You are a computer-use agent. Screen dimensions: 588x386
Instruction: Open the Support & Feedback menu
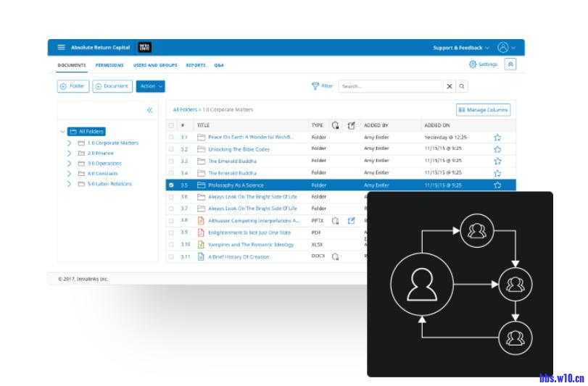[x=461, y=48]
